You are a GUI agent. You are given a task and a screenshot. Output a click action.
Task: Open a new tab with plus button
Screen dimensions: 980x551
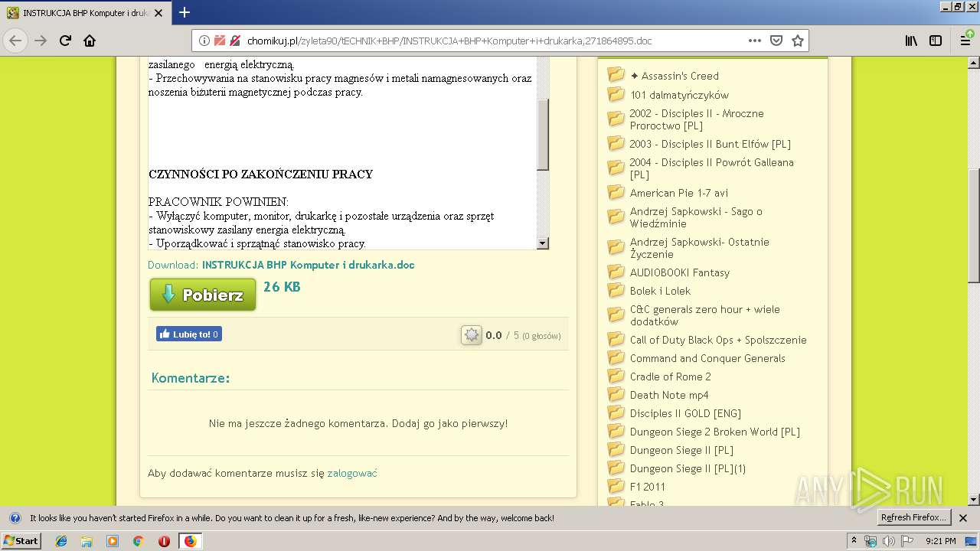184,12
